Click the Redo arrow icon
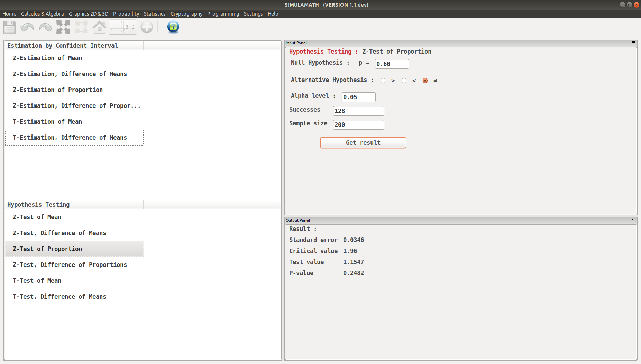Image resolution: width=641 pixels, height=364 pixels. (45, 27)
